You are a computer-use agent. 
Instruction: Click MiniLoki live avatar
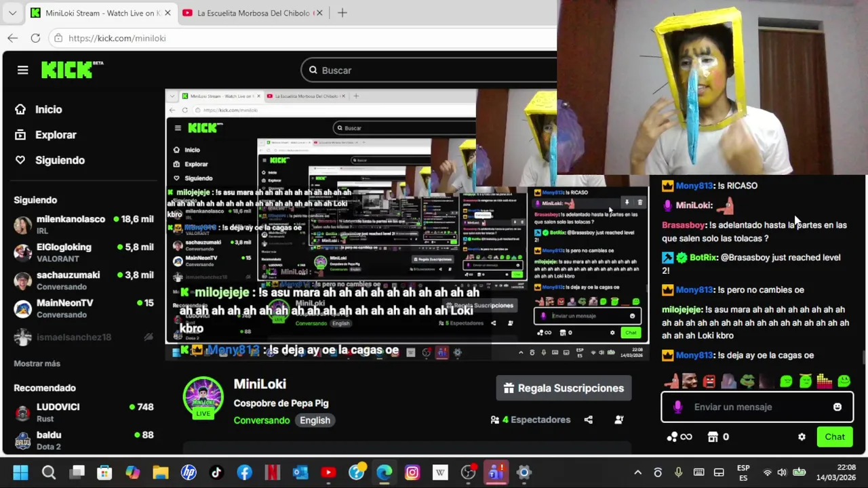coord(203,396)
